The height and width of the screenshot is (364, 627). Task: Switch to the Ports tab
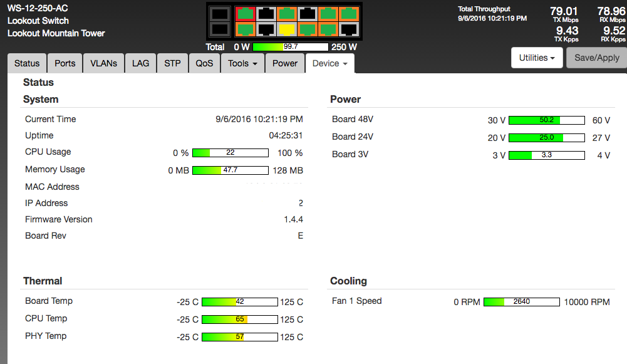(x=65, y=63)
